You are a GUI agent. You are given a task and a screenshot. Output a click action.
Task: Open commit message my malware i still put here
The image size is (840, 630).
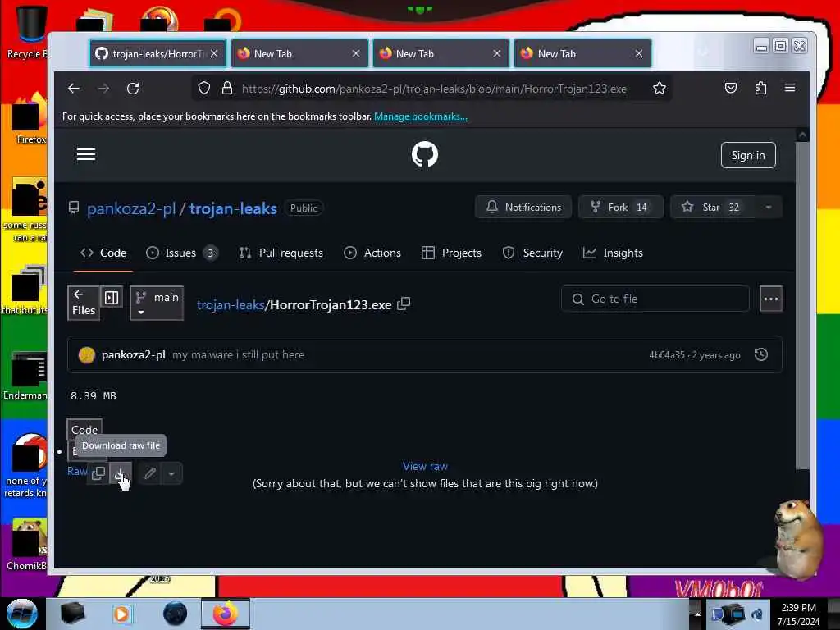click(x=239, y=354)
